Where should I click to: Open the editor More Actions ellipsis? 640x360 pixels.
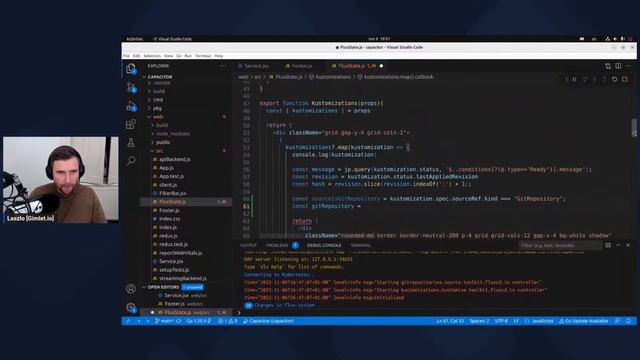pyautogui.click(x=629, y=66)
